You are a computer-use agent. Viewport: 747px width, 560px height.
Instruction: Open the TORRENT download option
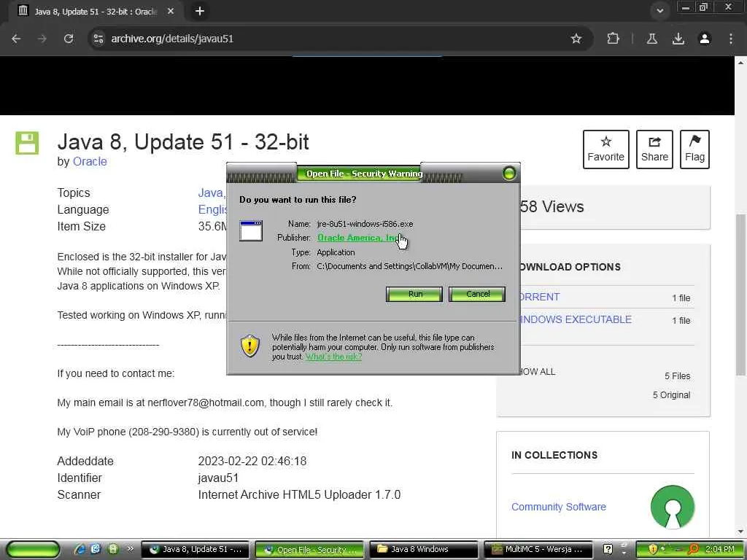point(540,297)
